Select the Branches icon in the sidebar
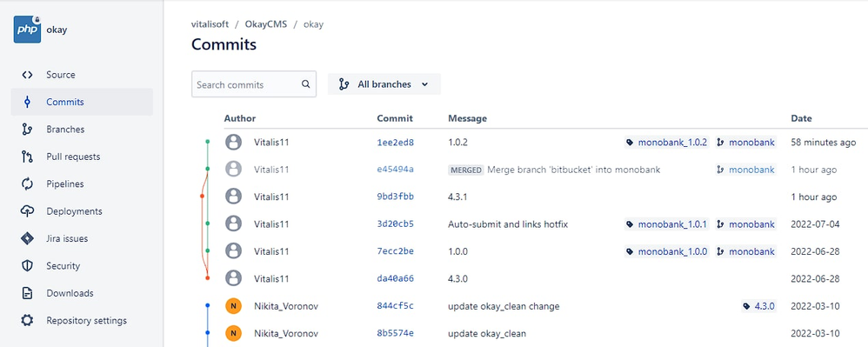Screen dimensions: 868x347 [x=27, y=130]
